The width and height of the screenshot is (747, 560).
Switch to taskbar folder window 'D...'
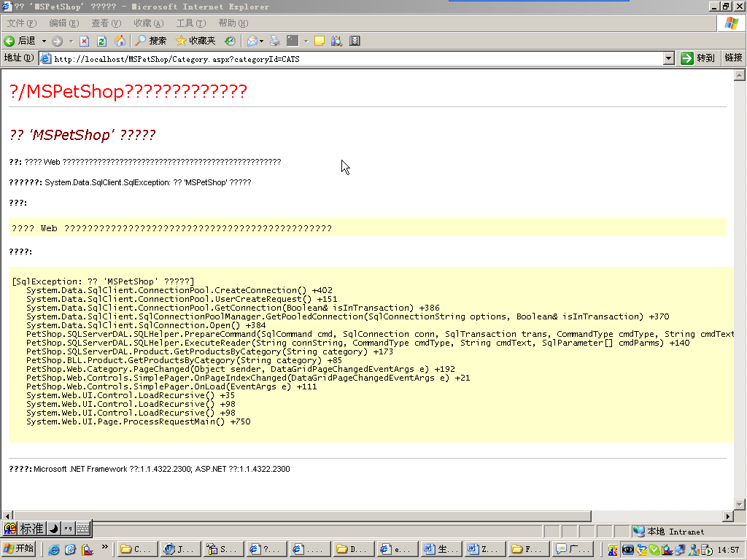tap(352, 549)
